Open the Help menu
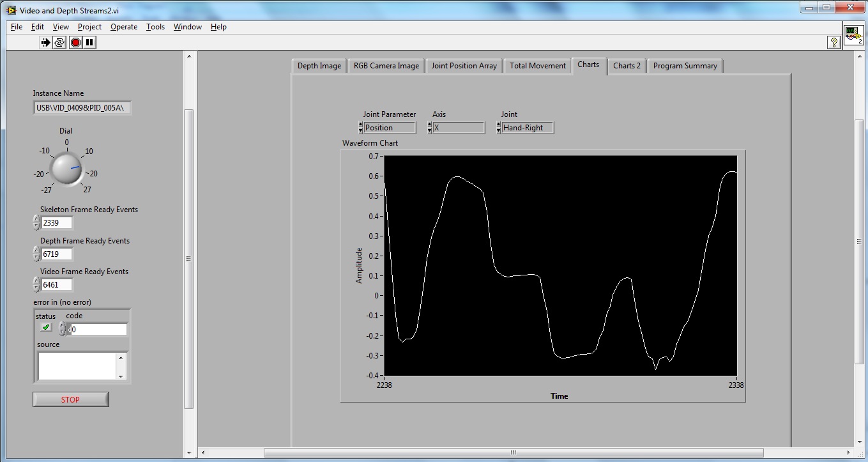 pyautogui.click(x=218, y=27)
